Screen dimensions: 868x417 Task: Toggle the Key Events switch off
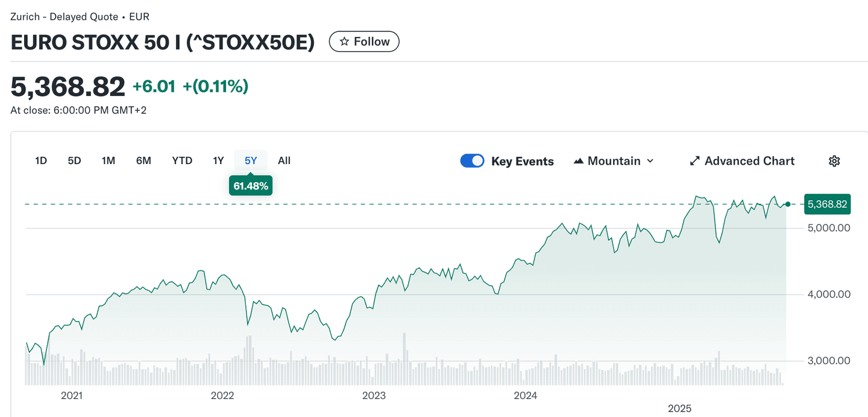[472, 161]
